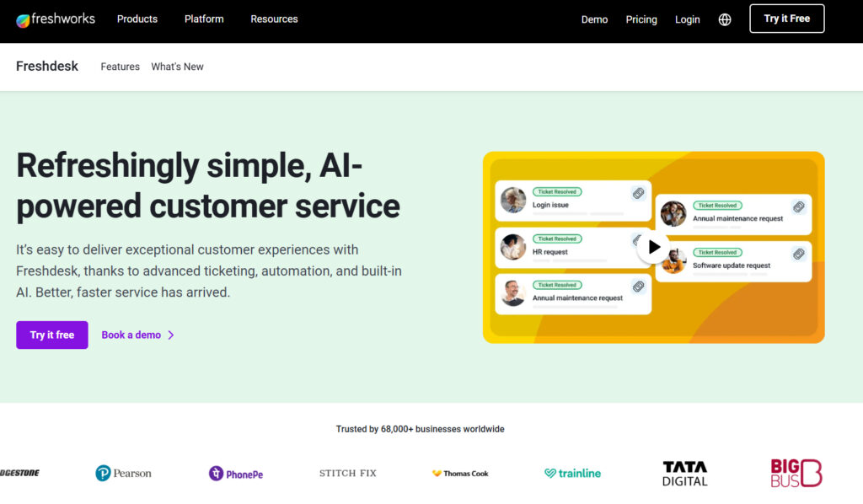This screenshot has height=504, width=863.
Task: Click the Freshworks logo in header
Action: 56,19
